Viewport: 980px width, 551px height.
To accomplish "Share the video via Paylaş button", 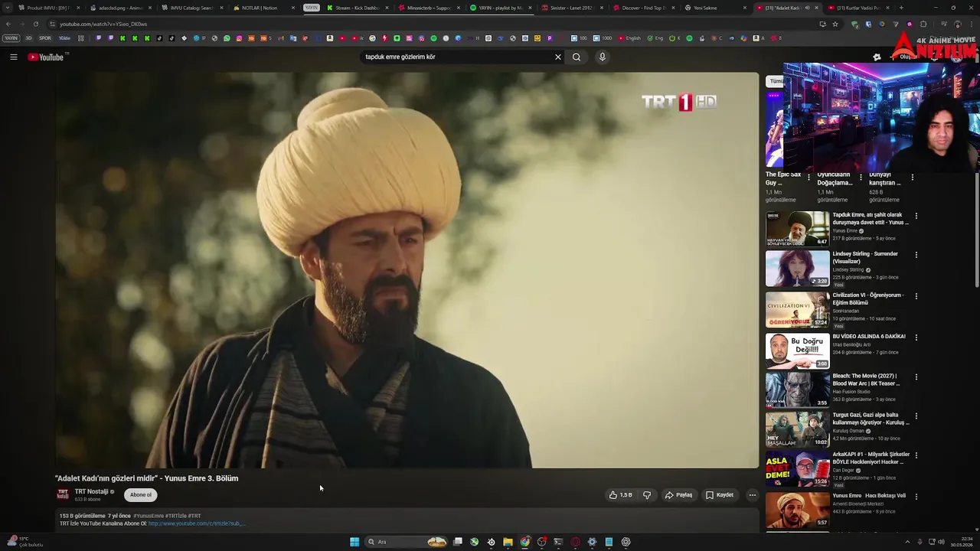I will [678, 495].
